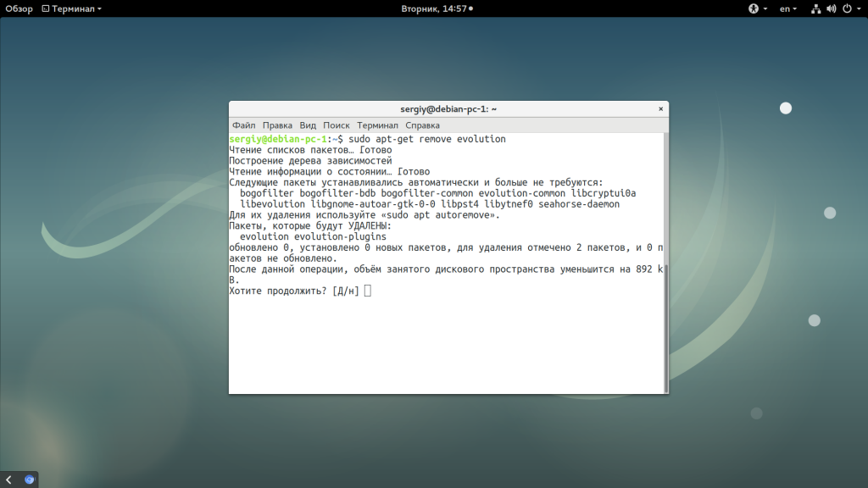
Task: Open the Поиск menu
Action: pyautogui.click(x=337, y=125)
